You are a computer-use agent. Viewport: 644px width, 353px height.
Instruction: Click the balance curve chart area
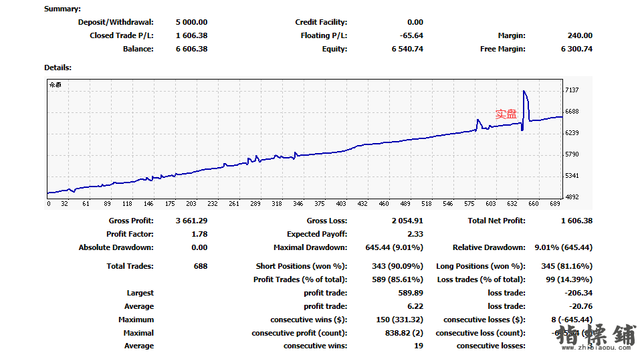pos(305,139)
